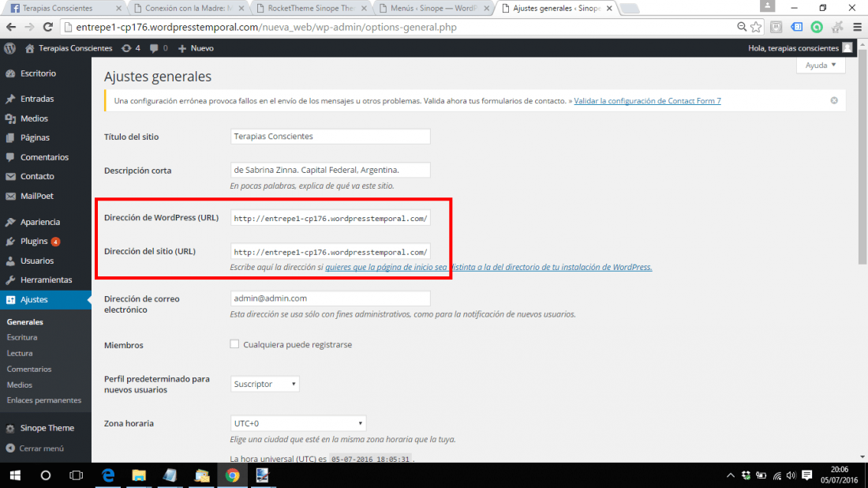The width and height of the screenshot is (868, 488).
Task: Open the Windows Start menu
Action: 15,476
